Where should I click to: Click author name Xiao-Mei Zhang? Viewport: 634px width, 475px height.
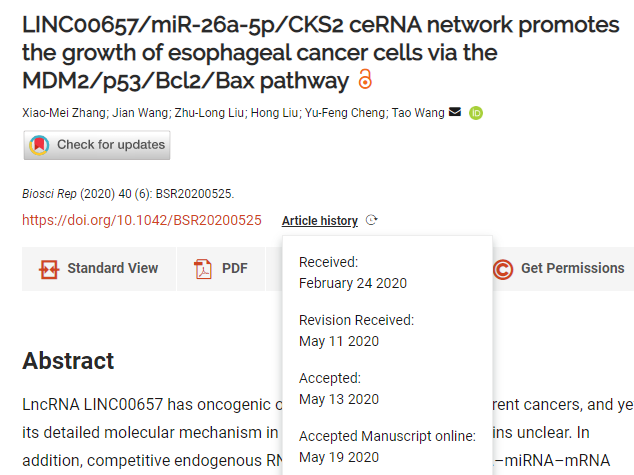(x=64, y=112)
